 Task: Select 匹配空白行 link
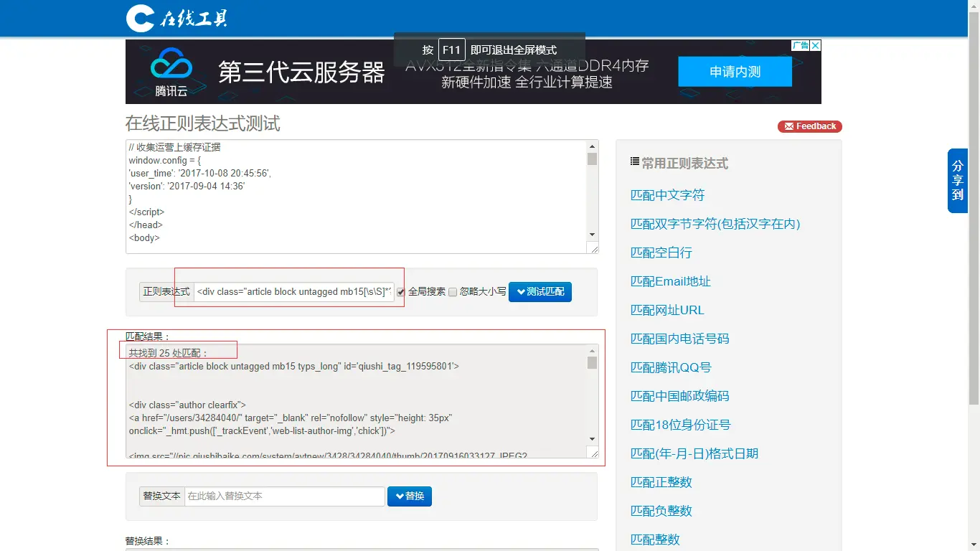[661, 253]
